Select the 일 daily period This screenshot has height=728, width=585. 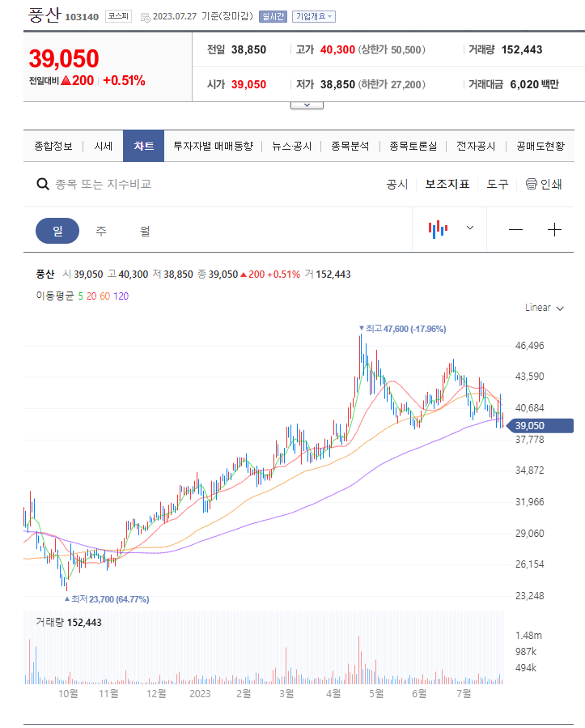click(57, 231)
